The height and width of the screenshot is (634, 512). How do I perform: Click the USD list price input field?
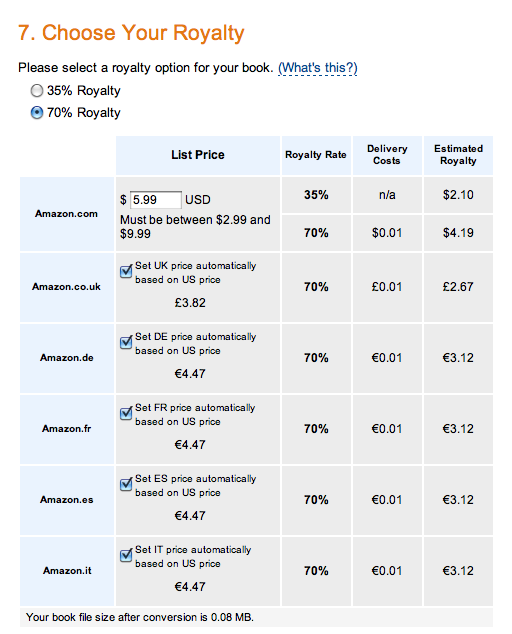(x=156, y=200)
